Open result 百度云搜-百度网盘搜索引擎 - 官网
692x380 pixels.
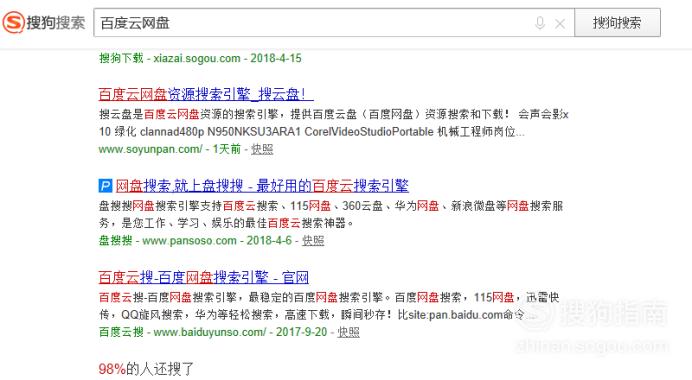(x=203, y=277)
